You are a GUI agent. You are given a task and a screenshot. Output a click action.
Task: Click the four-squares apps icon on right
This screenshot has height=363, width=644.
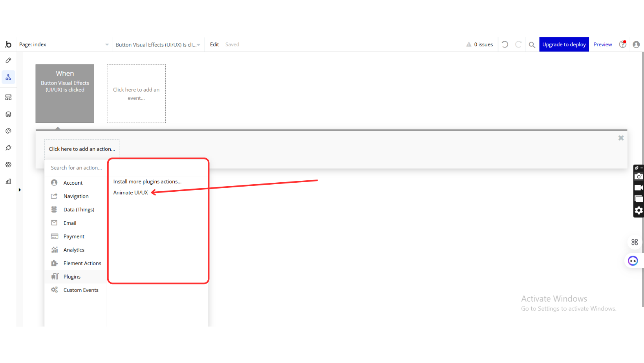(635, 242)
